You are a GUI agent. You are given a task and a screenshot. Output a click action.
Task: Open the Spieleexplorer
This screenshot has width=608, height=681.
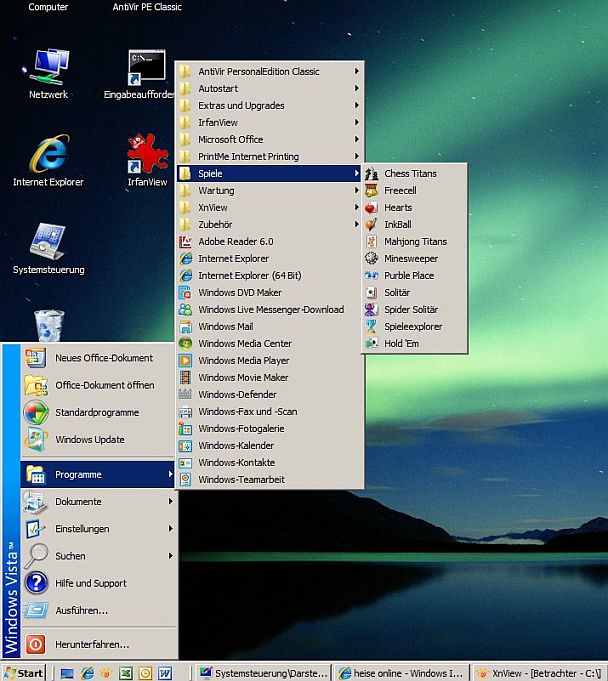click(414, 326)
